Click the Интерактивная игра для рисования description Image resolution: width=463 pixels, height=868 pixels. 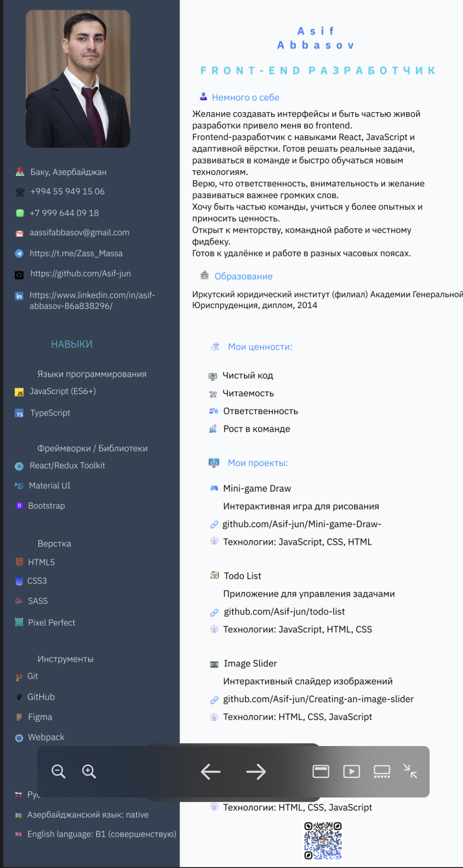tap(301, 506)
